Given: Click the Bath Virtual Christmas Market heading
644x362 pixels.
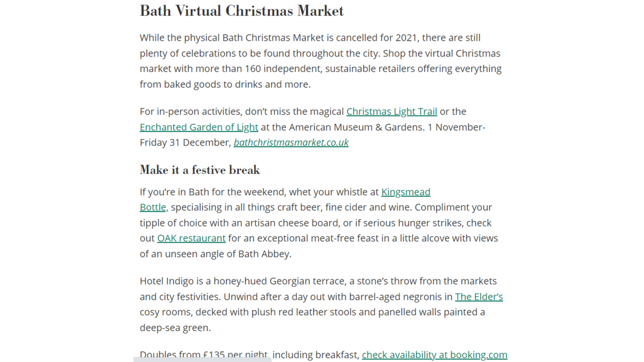Looking at the screenshot, I should point(242,11).
